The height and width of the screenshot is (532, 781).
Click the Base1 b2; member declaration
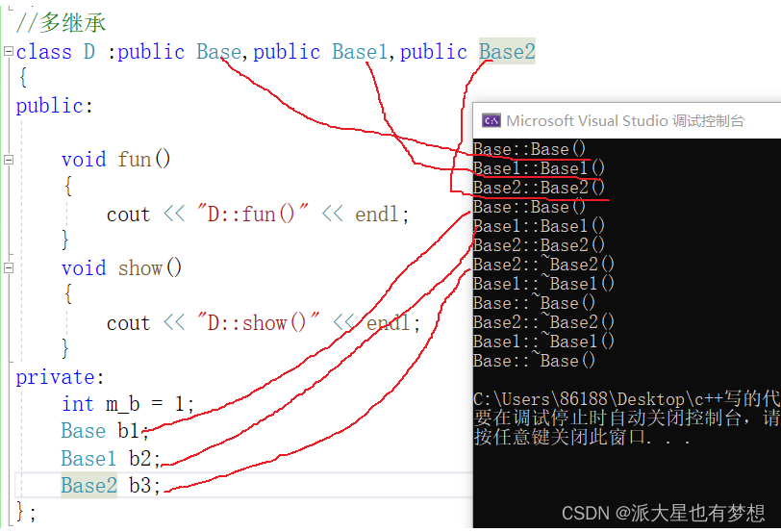click(111, 458)
